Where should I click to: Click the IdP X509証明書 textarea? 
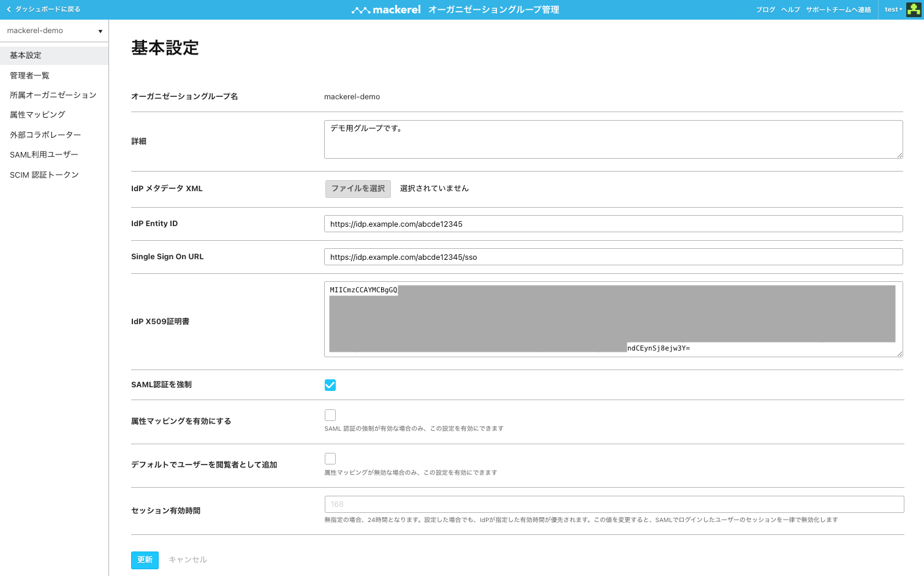tap(613, 319)
